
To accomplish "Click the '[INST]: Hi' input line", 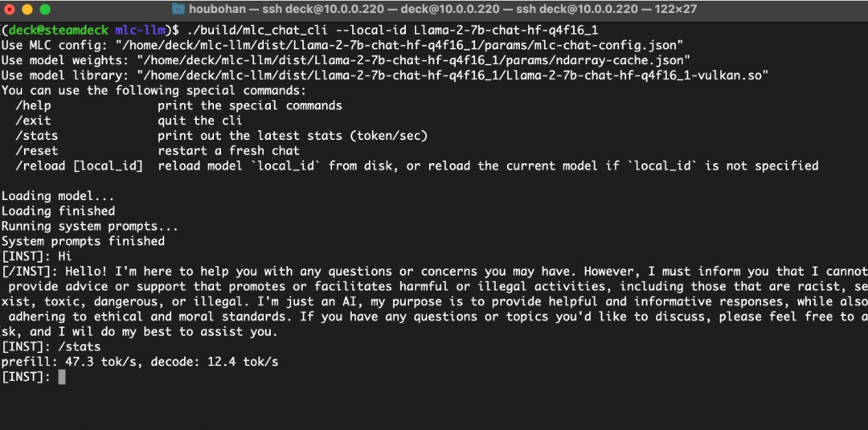I will click(x=36, y=256).
